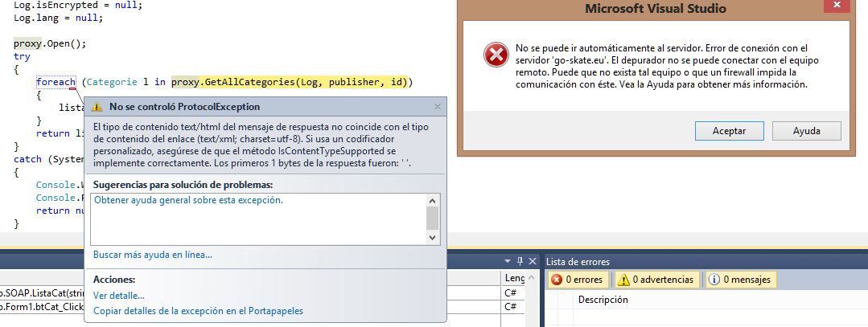Click the 'No se controló ProtocolException' title
The height and width of the screenshot is (327, 868).
point(184,107)
